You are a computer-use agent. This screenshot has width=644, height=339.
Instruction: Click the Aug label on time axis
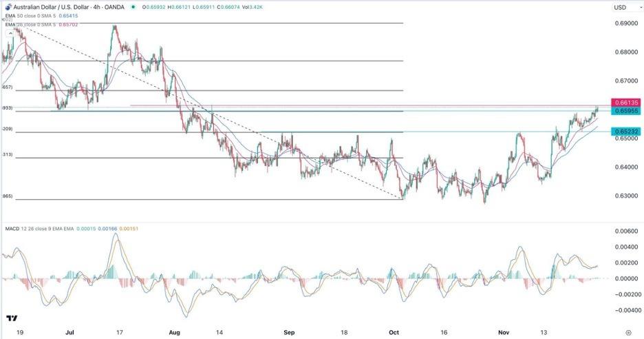(x=174, y=331)
